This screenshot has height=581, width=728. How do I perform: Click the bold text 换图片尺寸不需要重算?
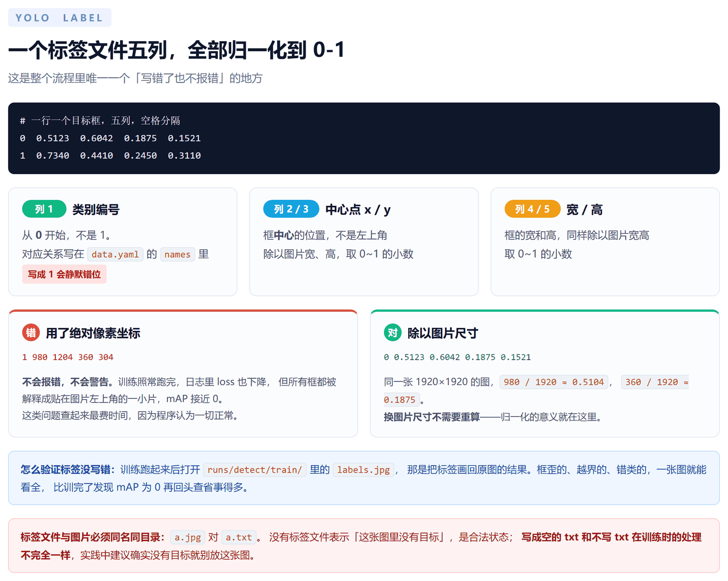(432, 417)
